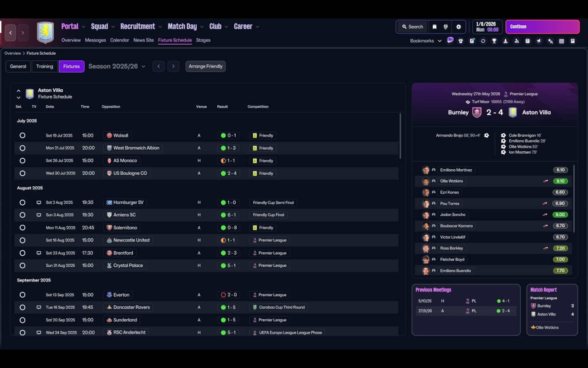
Task: Open the world globe icon in top bar
Action: point(446,27)
